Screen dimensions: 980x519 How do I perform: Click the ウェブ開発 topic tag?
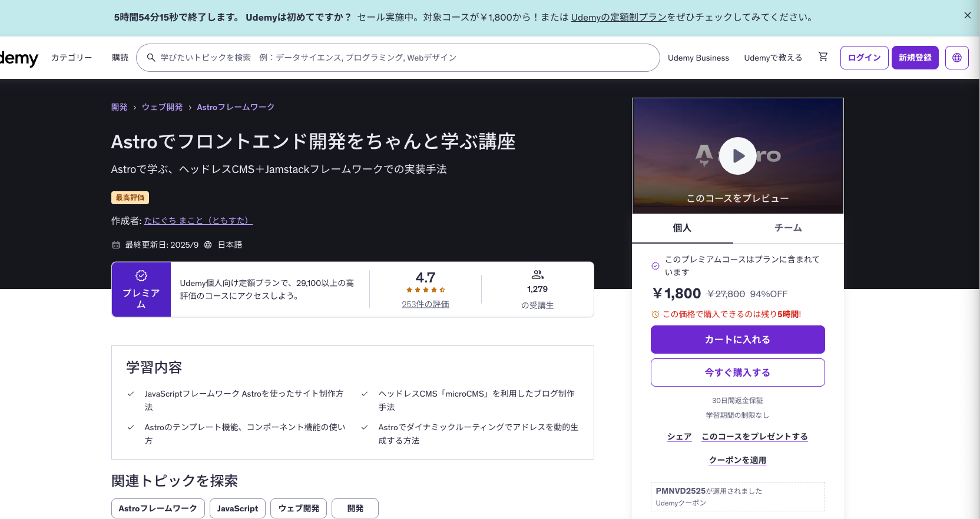point(299,508)
